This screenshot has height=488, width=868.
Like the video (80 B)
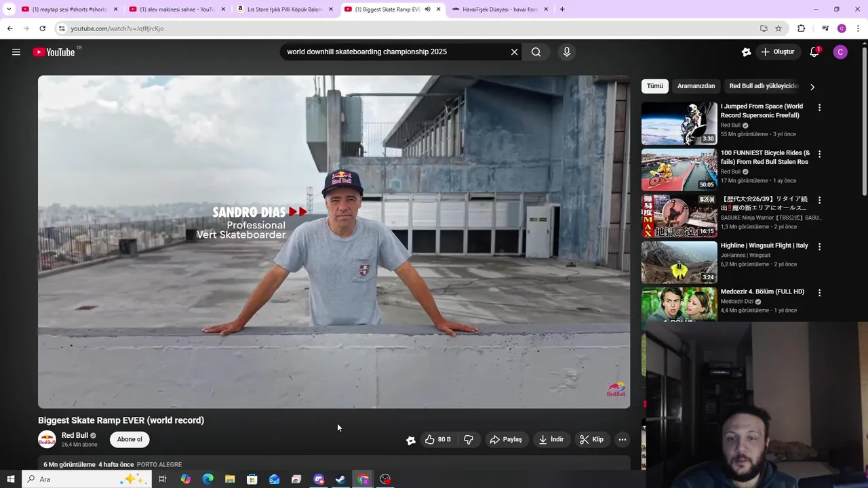click(x=437, y=440)
